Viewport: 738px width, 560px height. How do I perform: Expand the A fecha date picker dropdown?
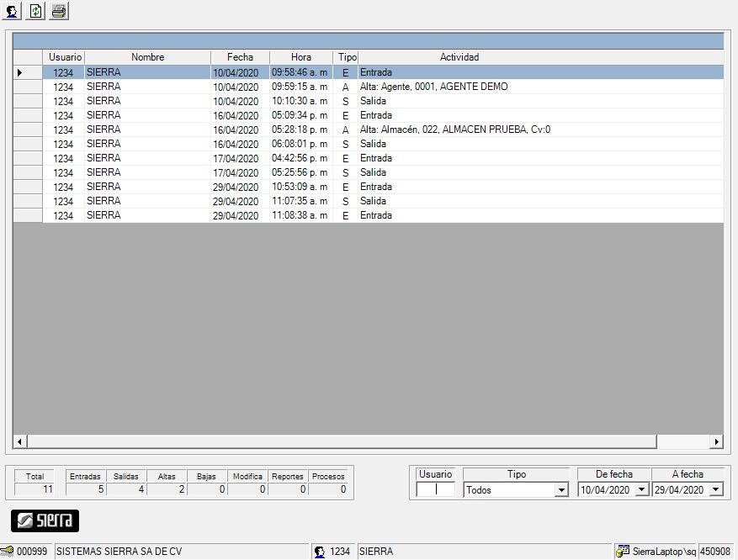pyautogui.click(x=715, y=490)
